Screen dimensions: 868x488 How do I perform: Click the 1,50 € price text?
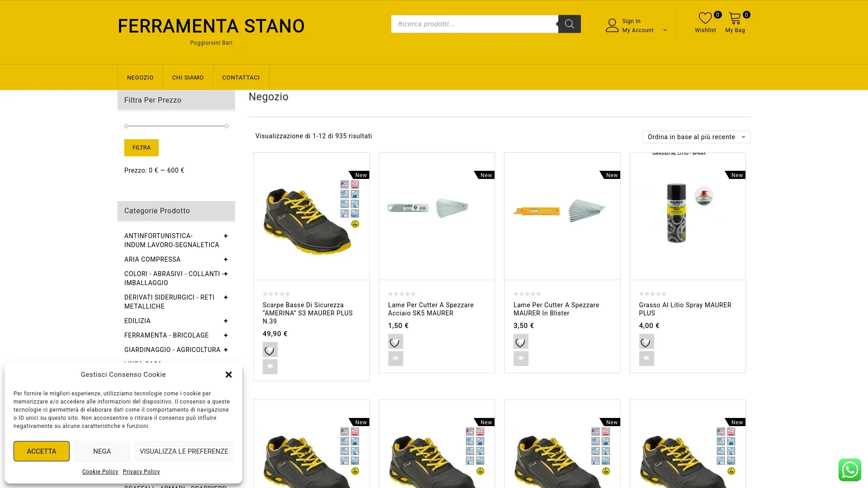398,326
